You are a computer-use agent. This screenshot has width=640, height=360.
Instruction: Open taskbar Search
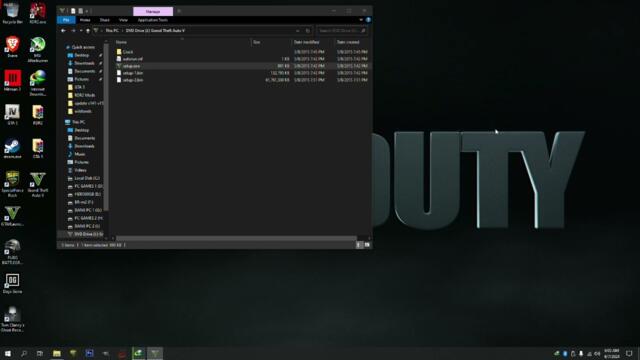[24, 353]
